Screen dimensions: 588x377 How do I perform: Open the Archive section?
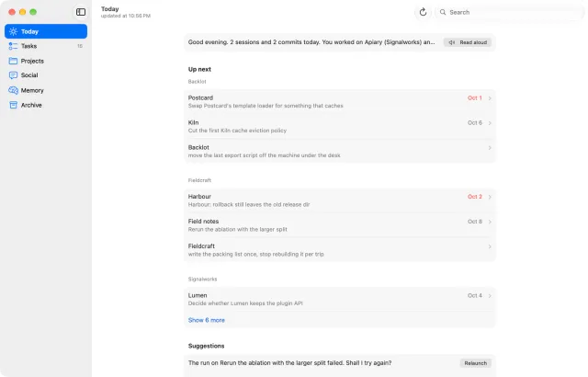(46, 105)
